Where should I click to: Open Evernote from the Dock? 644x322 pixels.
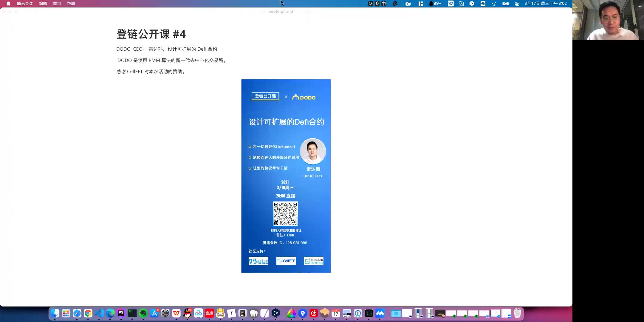coord(143,313)
